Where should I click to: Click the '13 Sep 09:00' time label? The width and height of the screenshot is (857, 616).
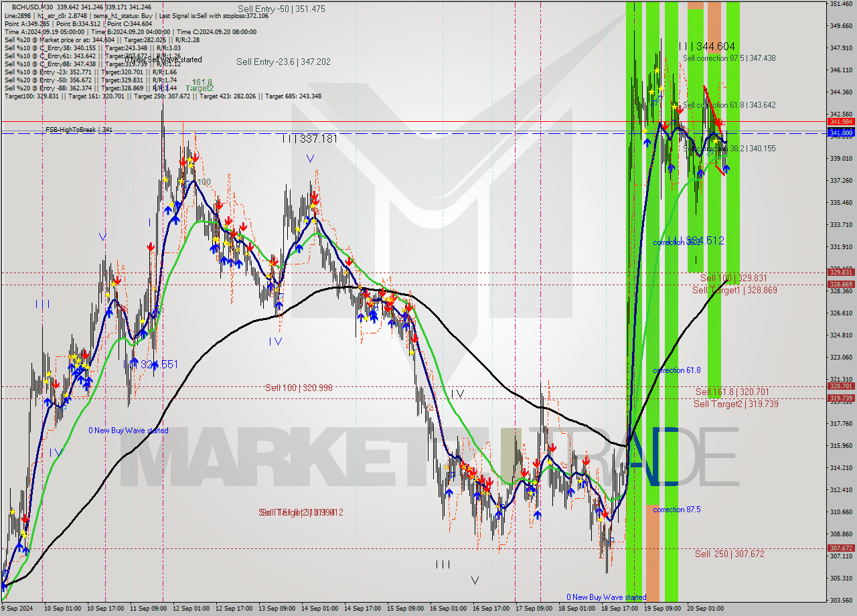pyautogui.click(x=277, y=609)
